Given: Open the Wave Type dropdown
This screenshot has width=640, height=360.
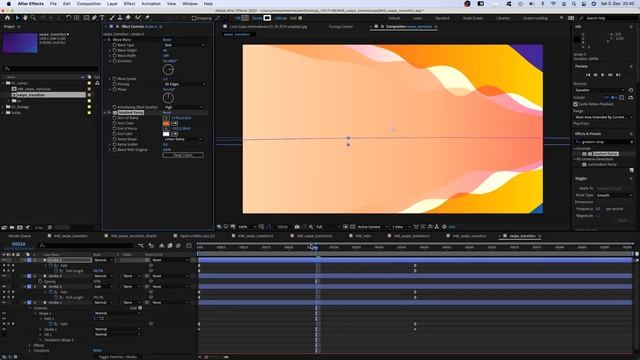Looking at the screenshot, I should tap(184, 45).
